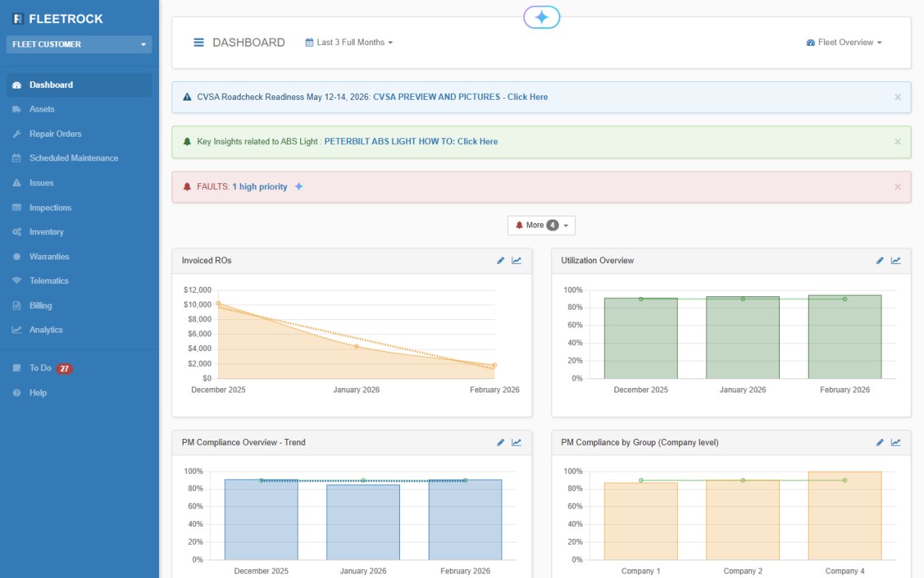Follow the PETERBILT ABS LIGHT HOW TO link
The image size is (924, 578).
(410, 141)
